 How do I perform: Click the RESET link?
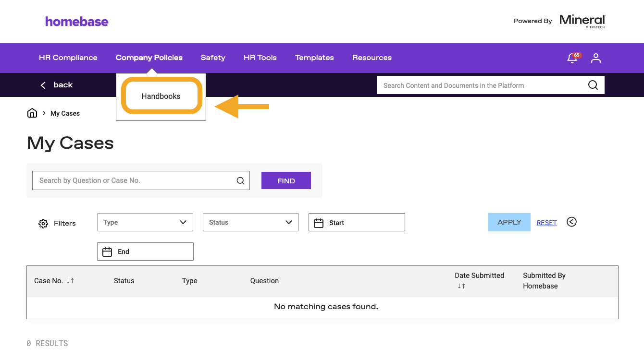tap(546, 223)
